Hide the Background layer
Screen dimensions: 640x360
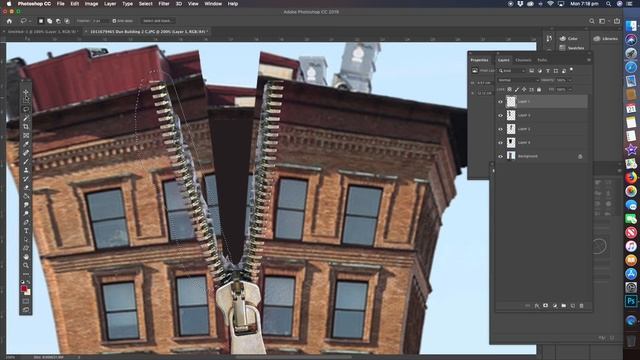tap(500, 156)
